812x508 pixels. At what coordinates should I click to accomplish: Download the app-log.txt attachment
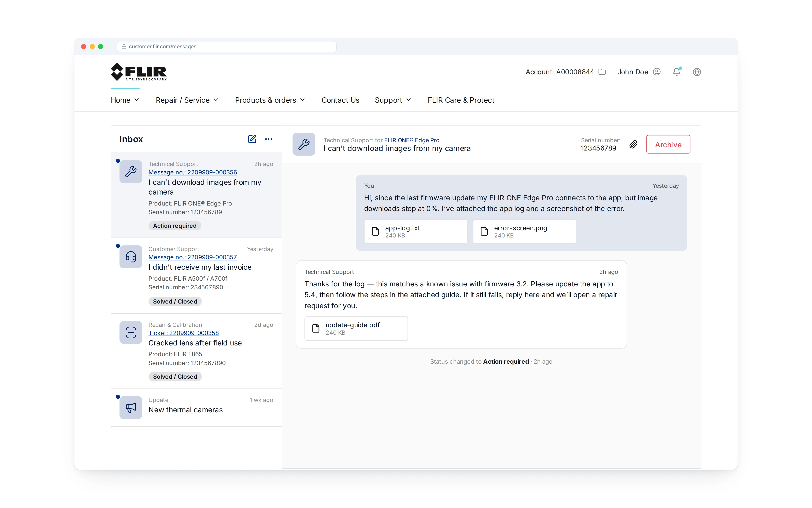(x=416, y=232)
